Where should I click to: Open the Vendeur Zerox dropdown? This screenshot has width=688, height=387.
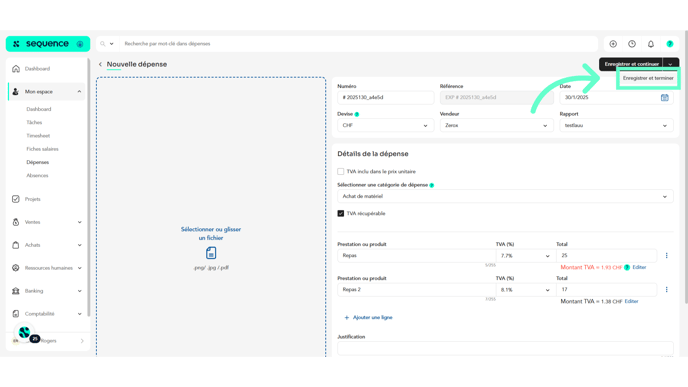click(x=496, y=125)
